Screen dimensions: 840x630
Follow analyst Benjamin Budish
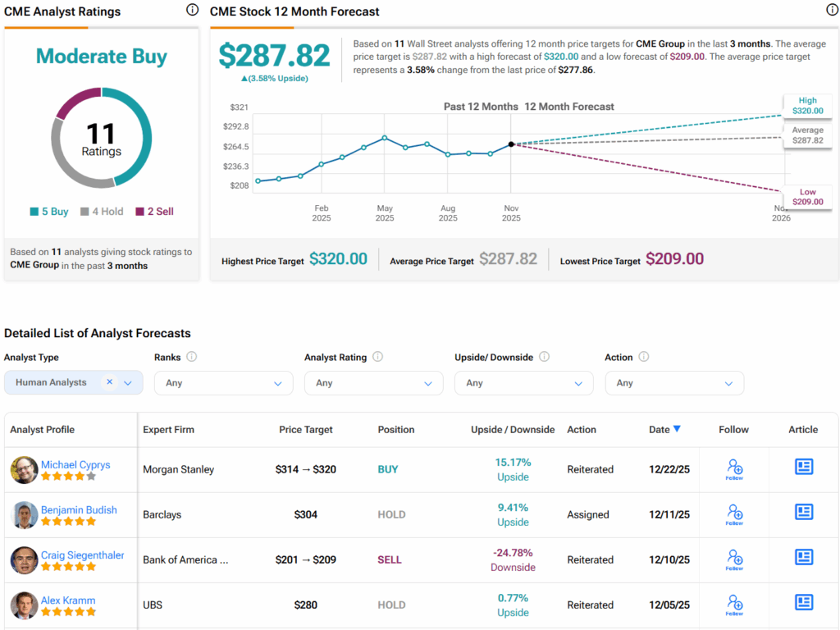735,514
